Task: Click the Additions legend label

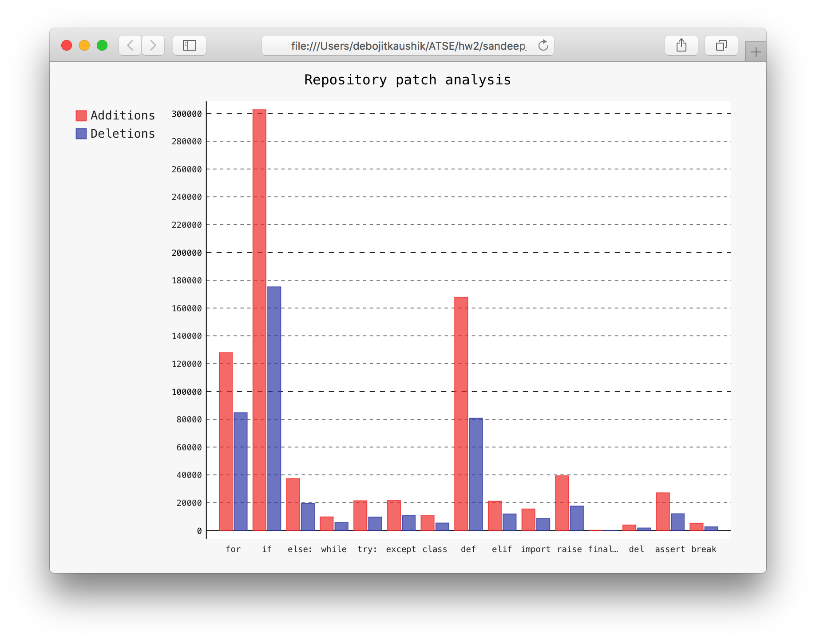Action: point(123,115)
